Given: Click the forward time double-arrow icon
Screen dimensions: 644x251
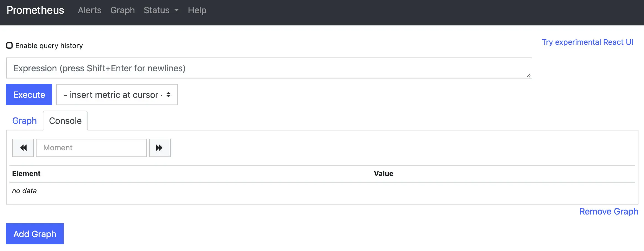Looking at the screenshot, I should coord(160,148).
